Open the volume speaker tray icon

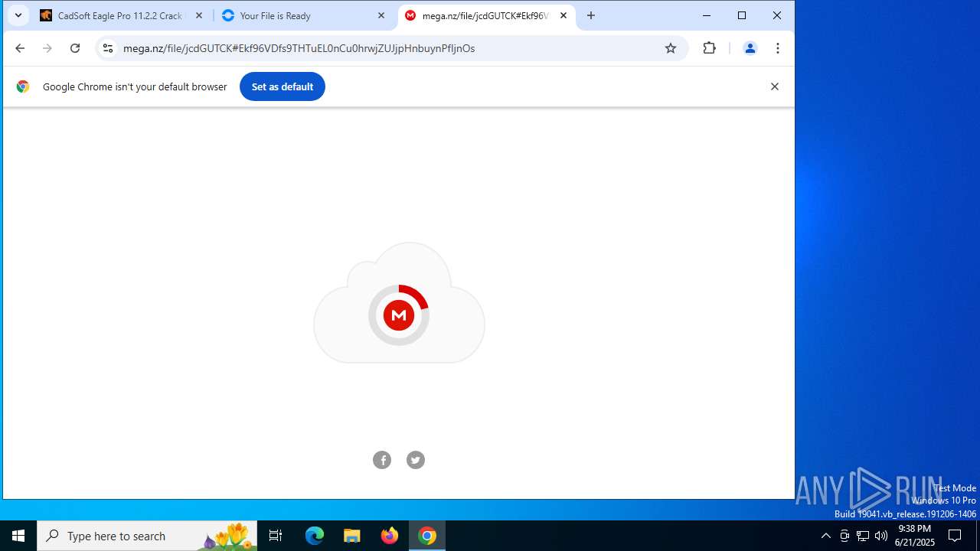click(x=881, y=536)
